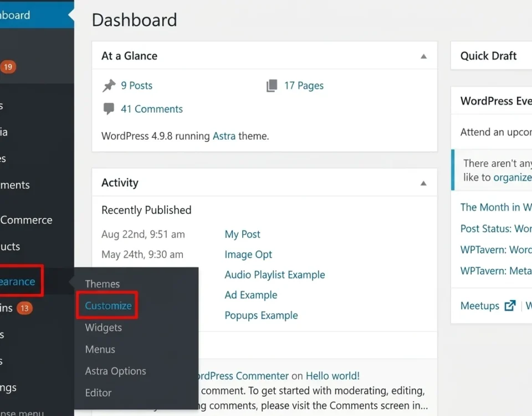532x416 pixels.
Task: Click the May 24th, 9:30 am date
Action: pos(142,255)
